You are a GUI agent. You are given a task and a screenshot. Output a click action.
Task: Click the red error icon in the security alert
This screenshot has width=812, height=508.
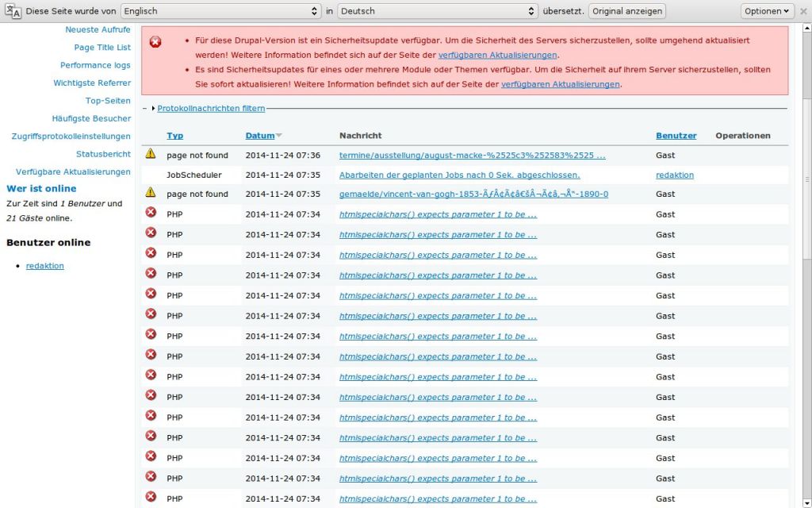point(155,41)
